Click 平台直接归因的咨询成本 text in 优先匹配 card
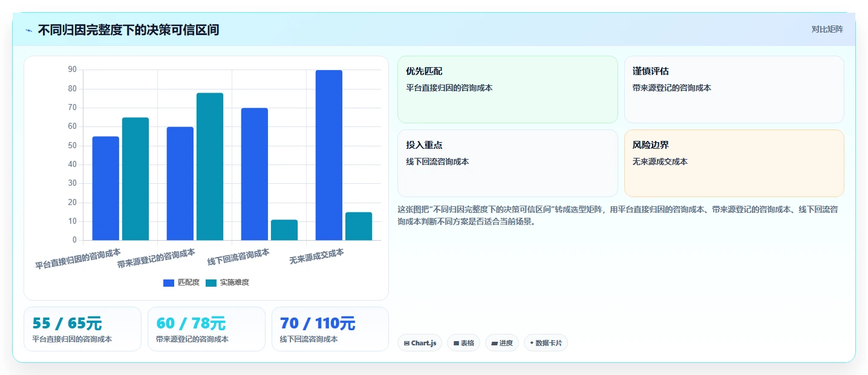The image size is (868, 375). click(449, 88)
